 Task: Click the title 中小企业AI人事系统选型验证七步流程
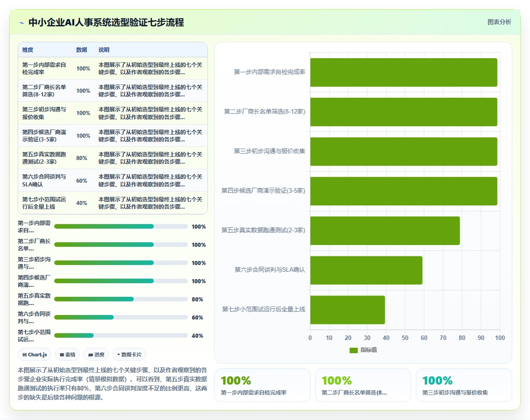(106, 22)
